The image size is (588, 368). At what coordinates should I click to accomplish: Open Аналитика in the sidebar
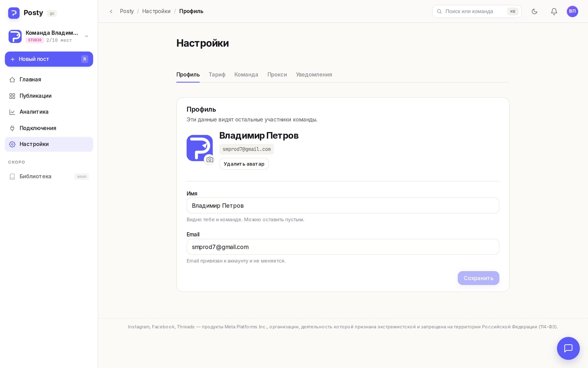pyautogui.click(x=49, y=112)
